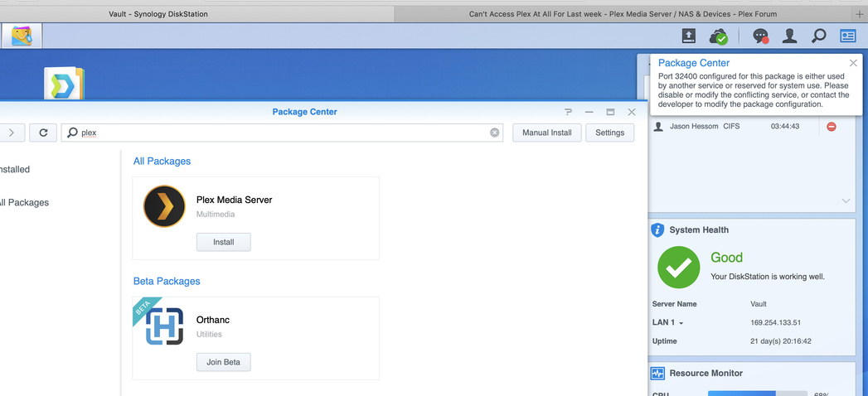
Task: Open a new browser tab
Action: click(x=859, y=14)
